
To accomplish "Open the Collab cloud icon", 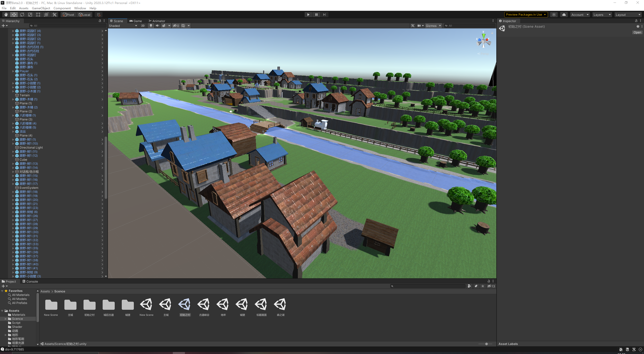I will (x=564, y=15).
